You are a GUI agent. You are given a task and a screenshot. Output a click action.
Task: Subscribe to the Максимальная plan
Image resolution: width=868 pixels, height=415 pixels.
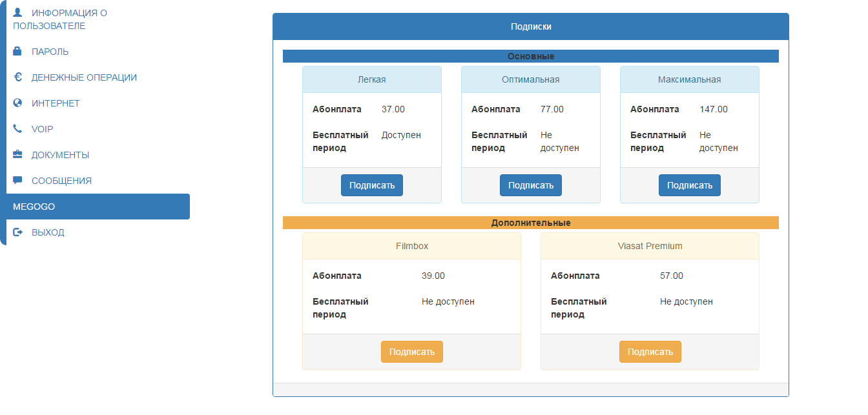[690, 185]
